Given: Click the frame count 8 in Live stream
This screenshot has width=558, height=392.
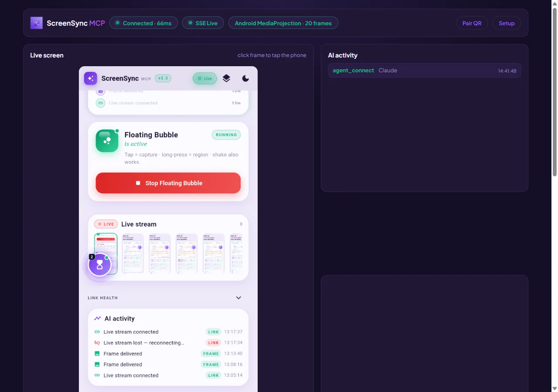Looking at the screenshot, I should [x=241, y=224].
